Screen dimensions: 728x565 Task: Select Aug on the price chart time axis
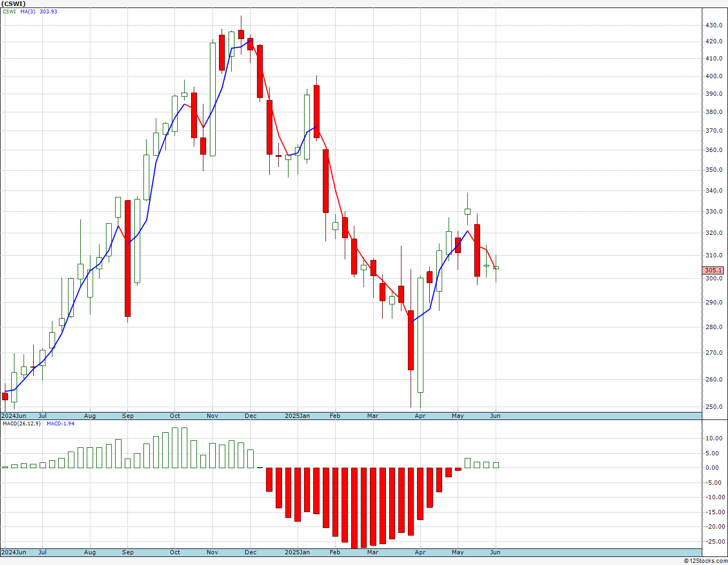tap(90, 416)
